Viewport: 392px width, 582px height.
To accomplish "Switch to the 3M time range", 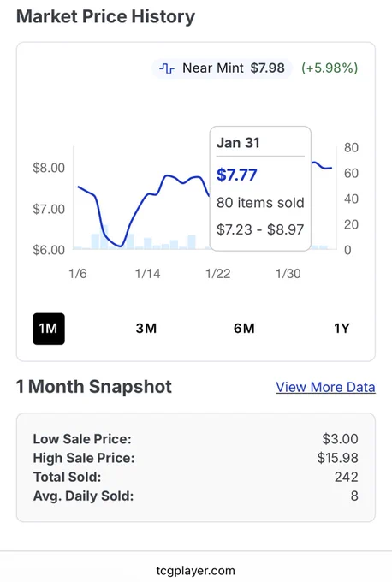I will coord(146,329).
